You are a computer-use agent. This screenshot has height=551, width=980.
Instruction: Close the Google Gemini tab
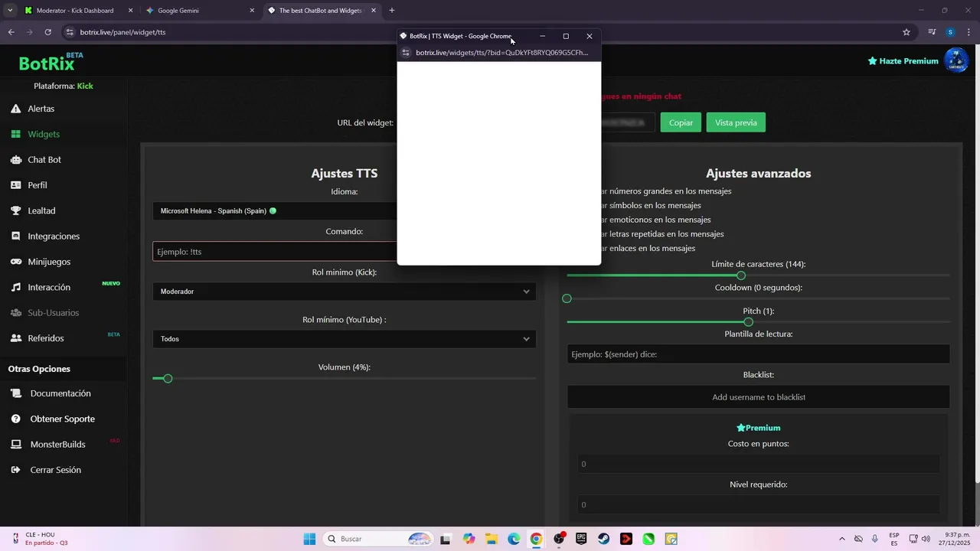(252, 11)
